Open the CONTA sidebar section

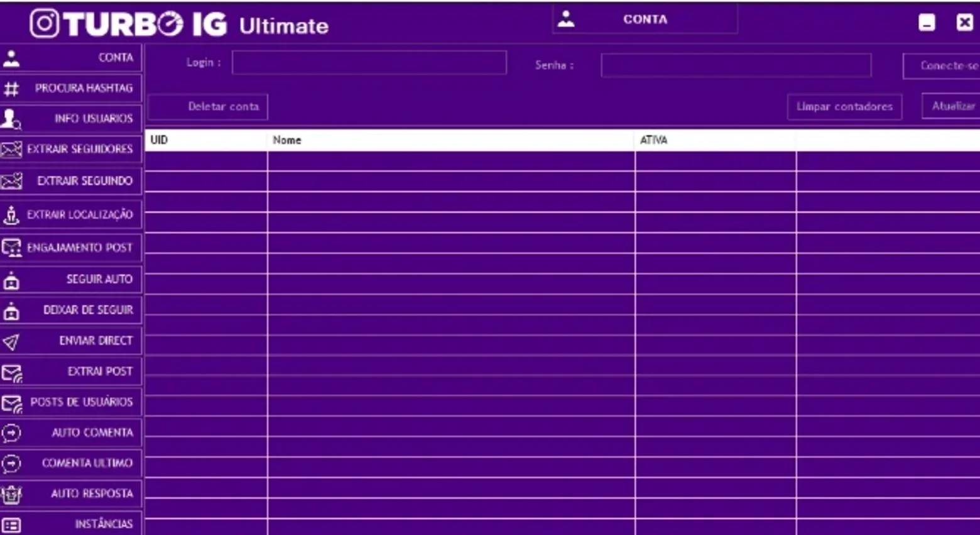71,58
